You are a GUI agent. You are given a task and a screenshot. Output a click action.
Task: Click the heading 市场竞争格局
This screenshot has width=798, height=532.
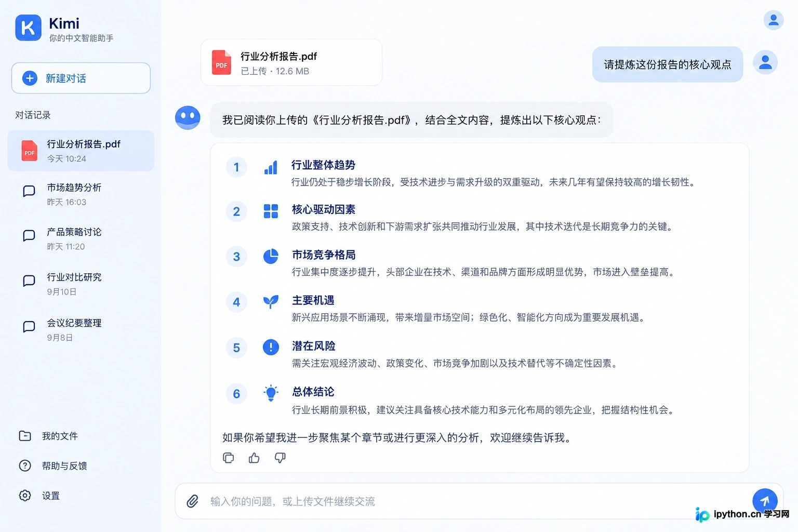324,255
